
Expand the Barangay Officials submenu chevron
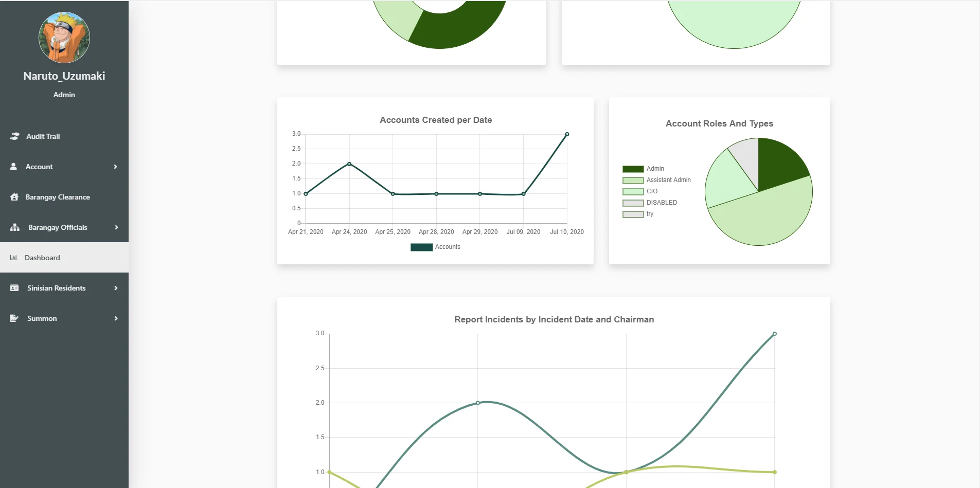coord(116,227)
